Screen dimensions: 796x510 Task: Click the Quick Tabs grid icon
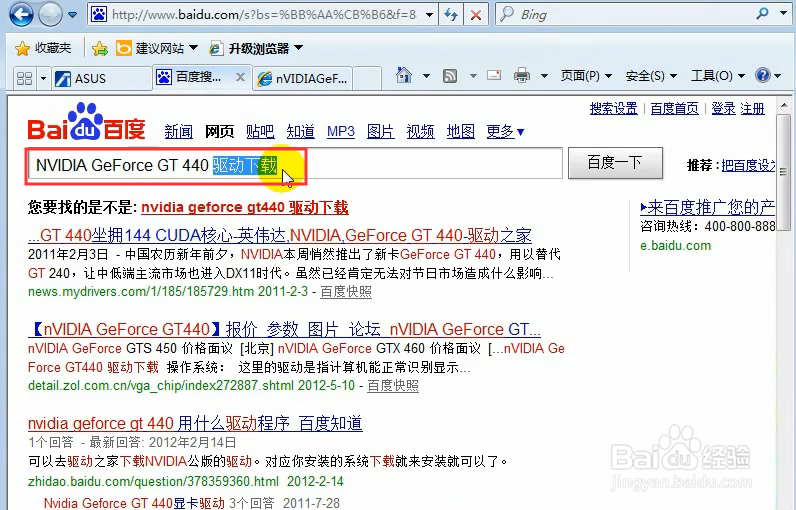pyautogui.click(x=24, y=78)
